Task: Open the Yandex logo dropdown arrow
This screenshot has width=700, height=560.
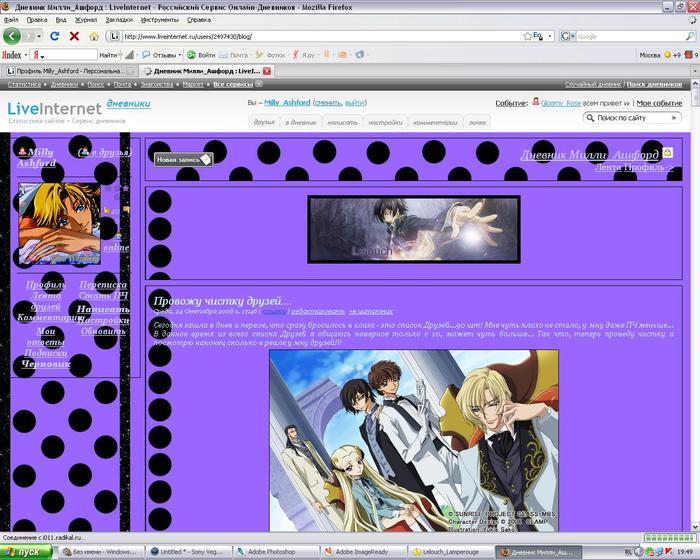Action: [26, 55]
